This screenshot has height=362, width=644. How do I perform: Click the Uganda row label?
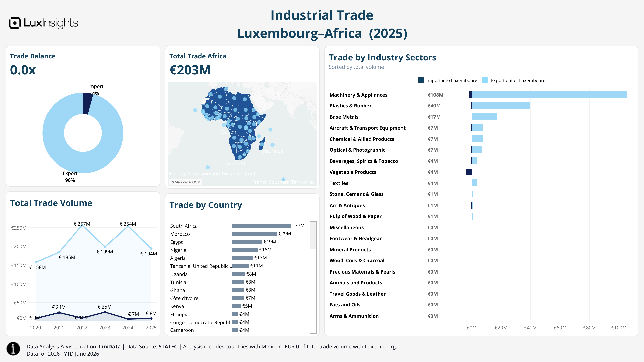[x=179, y=274]
